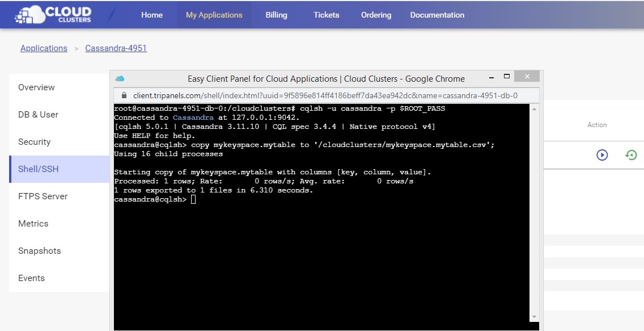644x331 pixels.
Task: Minimize the Easy Client Panel window
Action: point(491,77)
